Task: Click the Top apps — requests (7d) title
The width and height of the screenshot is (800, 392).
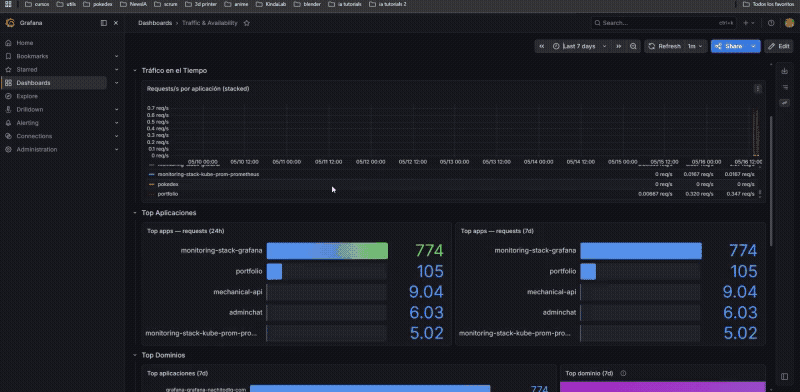Action: click(x=497, y=231)
